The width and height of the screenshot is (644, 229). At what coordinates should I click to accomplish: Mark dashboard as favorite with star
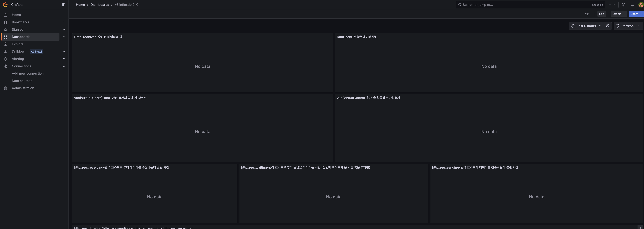pyautogui.click(x=587, y=14)
